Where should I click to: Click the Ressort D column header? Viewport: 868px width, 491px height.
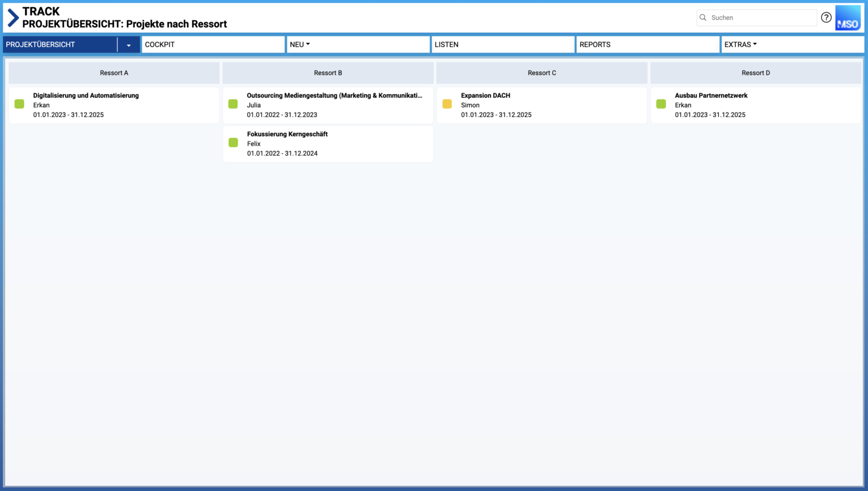click(756, 73)
